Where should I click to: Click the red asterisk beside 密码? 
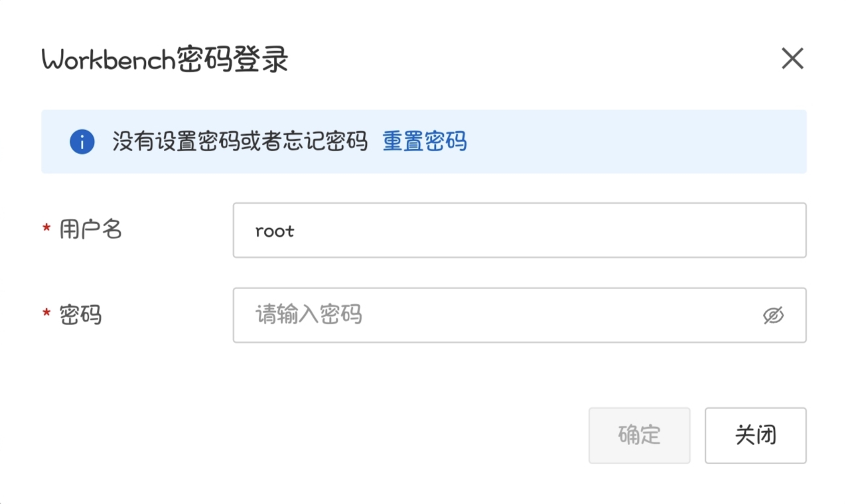pos(46,314)
